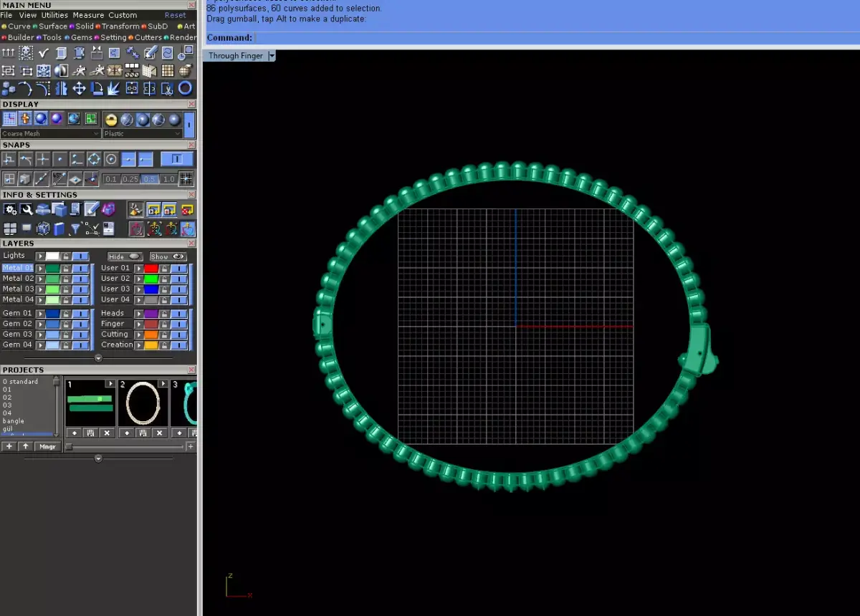Open the Mngr project manager button
Viewport: 860px width, 616px height.
point(46,446)
